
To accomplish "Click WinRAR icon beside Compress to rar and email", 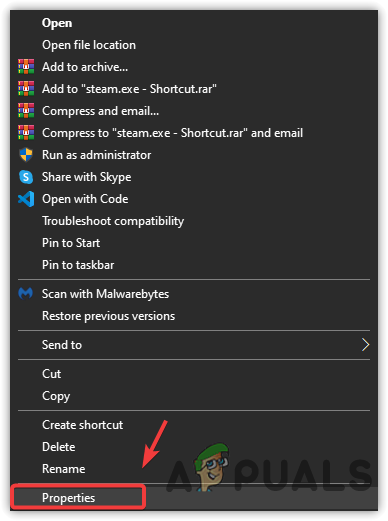I will (26, 133).
